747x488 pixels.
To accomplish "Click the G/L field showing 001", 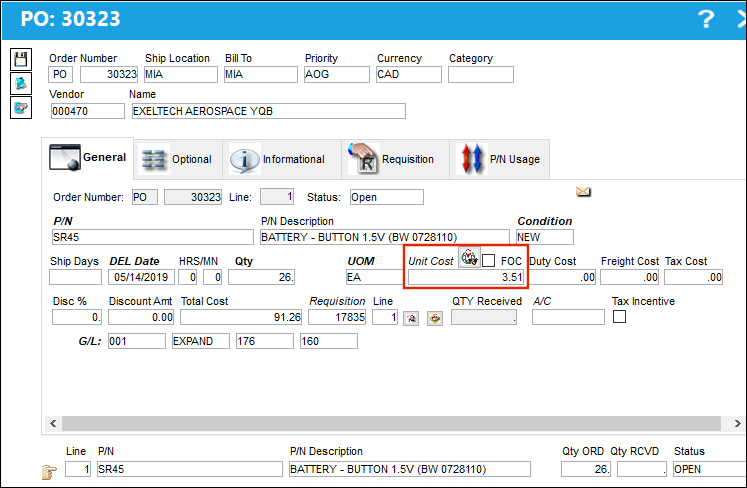I will [137, 341].
